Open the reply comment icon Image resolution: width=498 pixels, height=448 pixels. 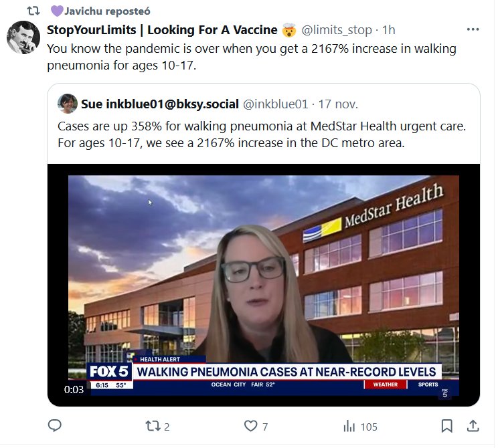(x=55, y=425)
